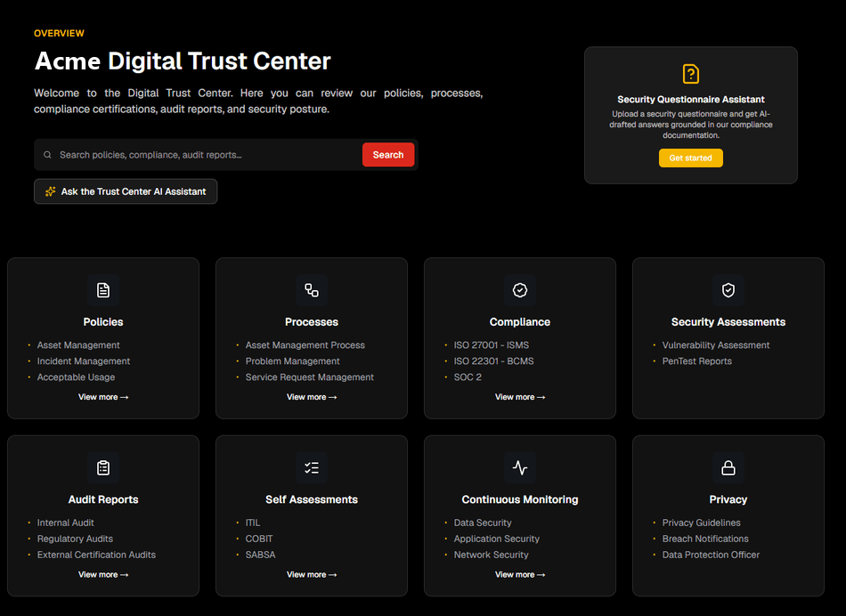Open PenTest Reports item
Viewport: 846px width, 616px height.
point(696,361)
